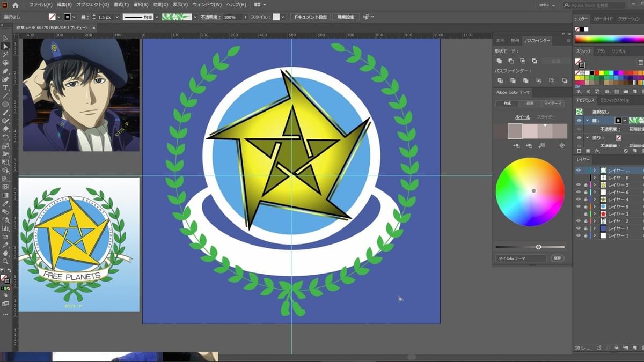Click the 不透明度 100% opacity field
This screenshot has width=644, height=362.
[x=232, y=17]
